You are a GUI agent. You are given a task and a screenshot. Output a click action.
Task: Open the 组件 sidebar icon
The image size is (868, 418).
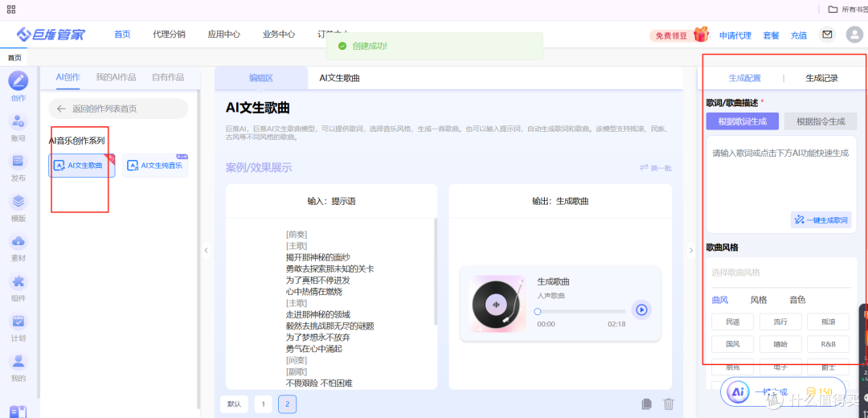(x=18, y=281)
